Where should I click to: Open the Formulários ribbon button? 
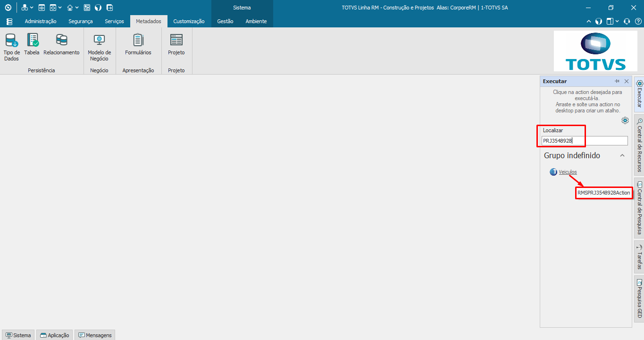point(138,44)
